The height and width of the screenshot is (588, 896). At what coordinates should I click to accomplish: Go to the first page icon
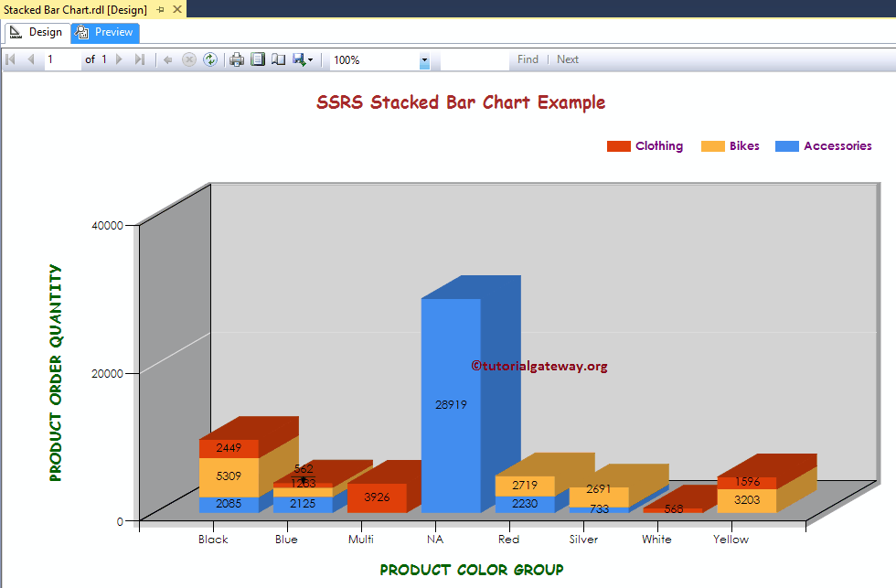click(11, 59)
